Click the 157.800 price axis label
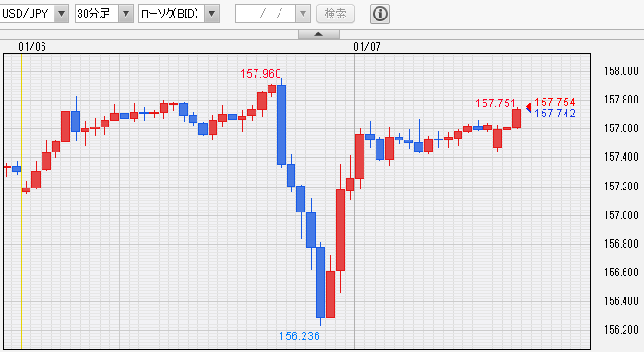Viewport: 644px width, 352px height. 621,100
